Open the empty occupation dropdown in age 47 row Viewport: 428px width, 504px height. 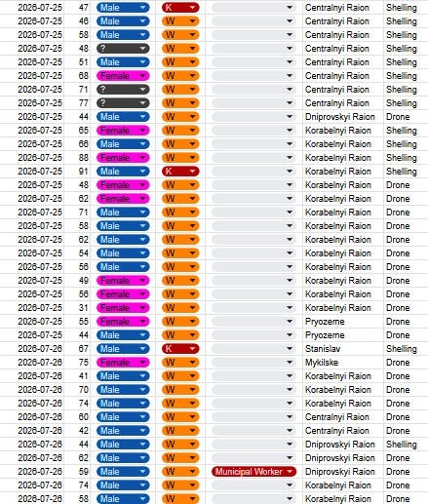click(253, 8)
